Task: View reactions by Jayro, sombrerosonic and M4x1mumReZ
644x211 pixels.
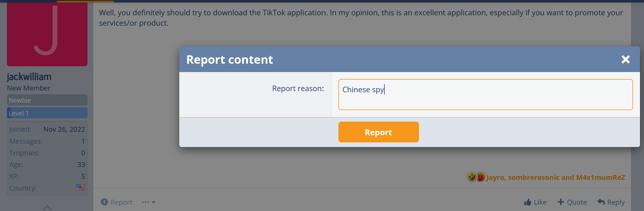Action: click(x=556, y=177)
